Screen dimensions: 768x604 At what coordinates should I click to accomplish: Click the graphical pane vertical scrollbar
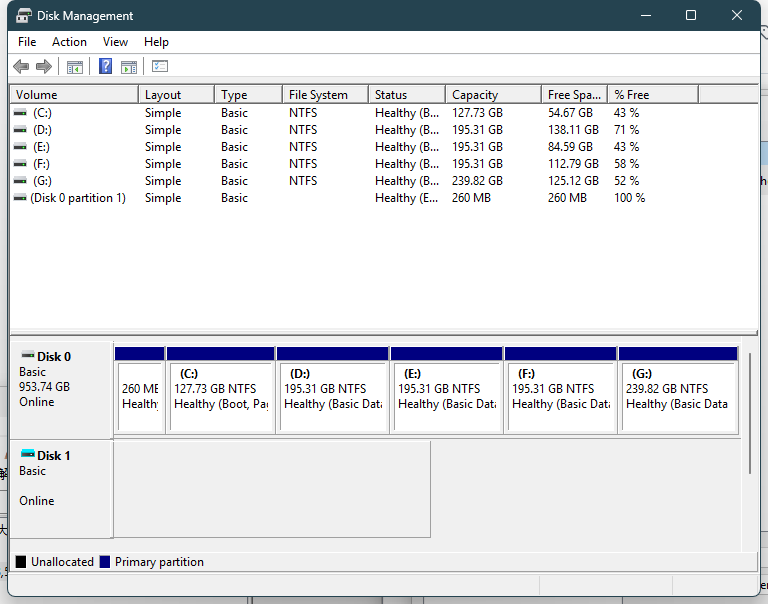750,412
